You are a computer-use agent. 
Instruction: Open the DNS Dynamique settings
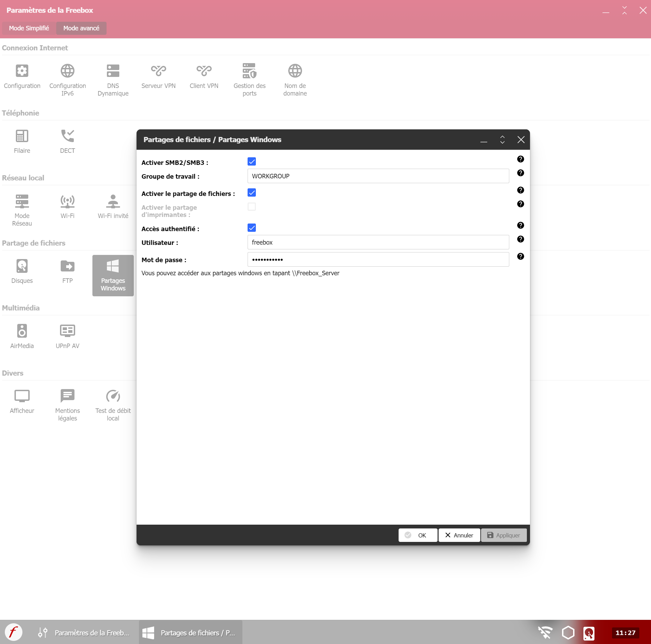point(113,79)
